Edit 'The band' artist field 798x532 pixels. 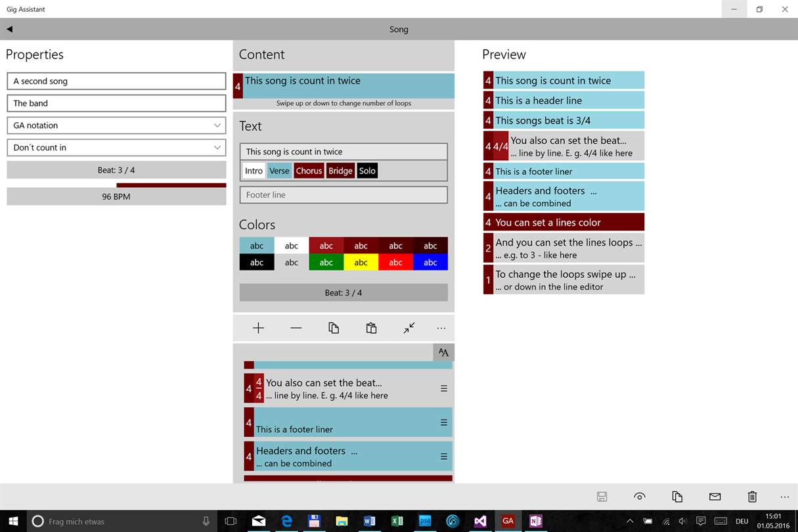116,103
